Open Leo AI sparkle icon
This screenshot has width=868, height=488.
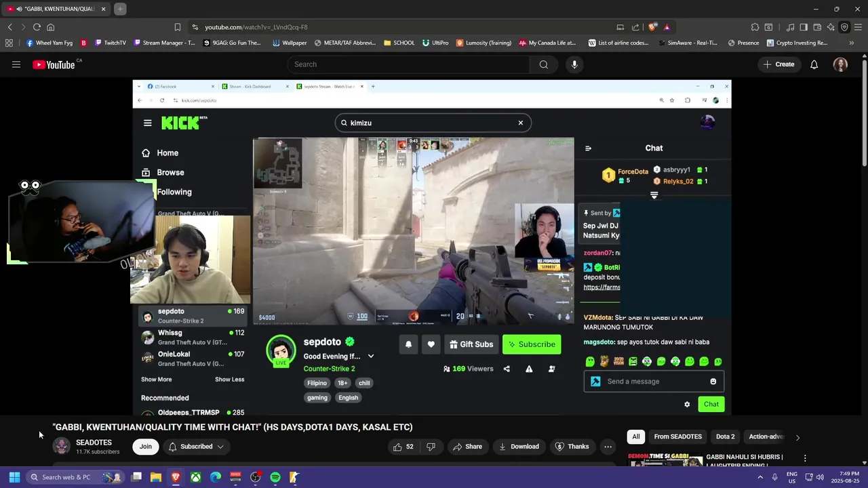(831, 27)
